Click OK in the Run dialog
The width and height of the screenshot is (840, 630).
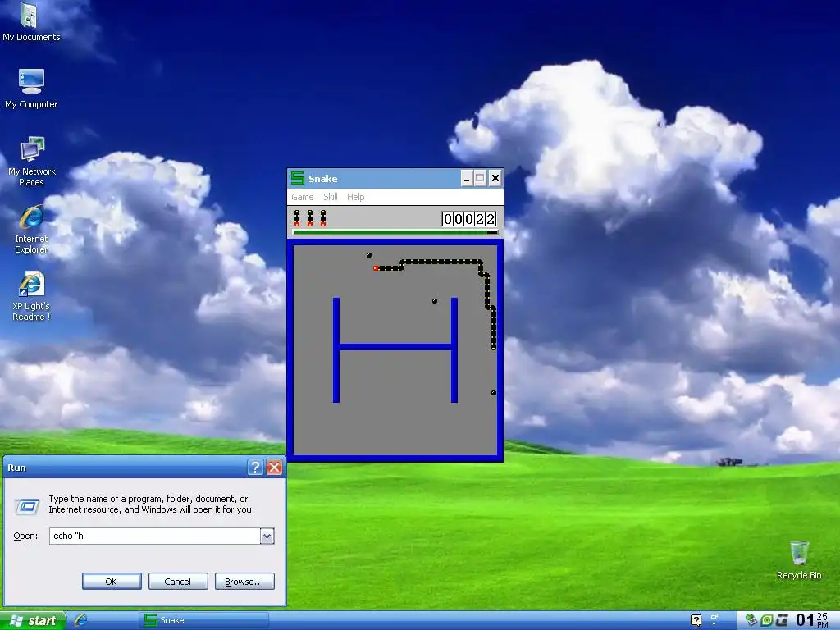(x=112, y=582)
